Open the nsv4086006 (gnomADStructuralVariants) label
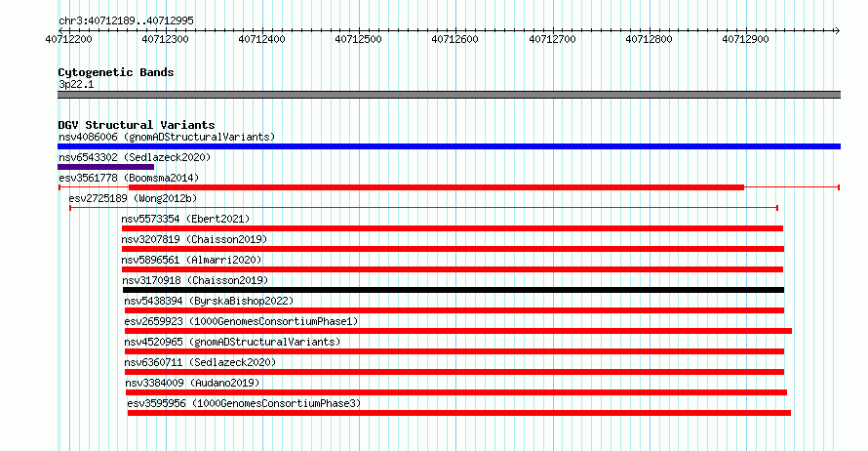Image resolution: width=868 pixels, height=451 pixels. click(167, 137)
